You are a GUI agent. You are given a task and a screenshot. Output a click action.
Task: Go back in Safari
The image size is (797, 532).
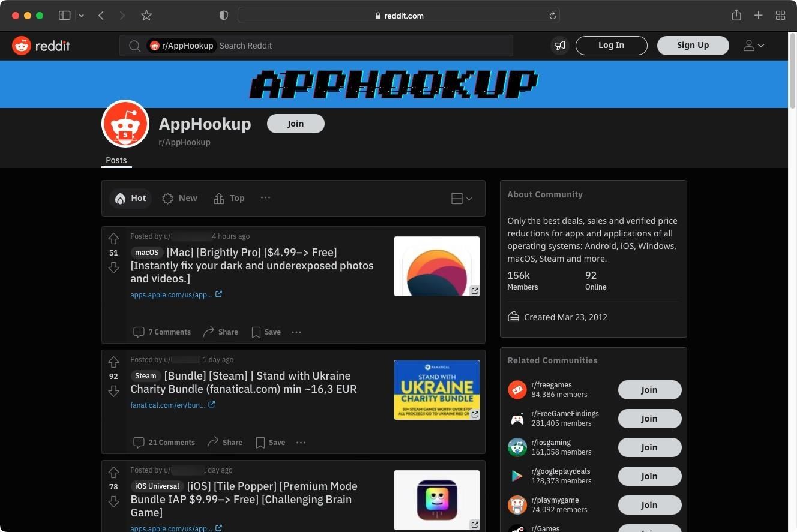pyautogui.click(x=101, y=16)
